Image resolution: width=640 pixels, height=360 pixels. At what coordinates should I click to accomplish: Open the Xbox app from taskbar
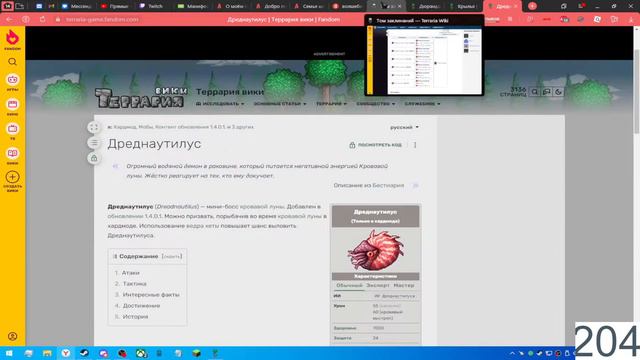tap(141, 353)
